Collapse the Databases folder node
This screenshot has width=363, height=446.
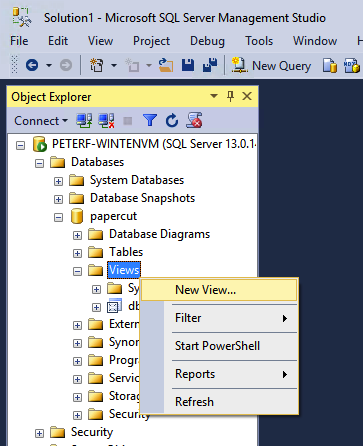coord(39,163)
